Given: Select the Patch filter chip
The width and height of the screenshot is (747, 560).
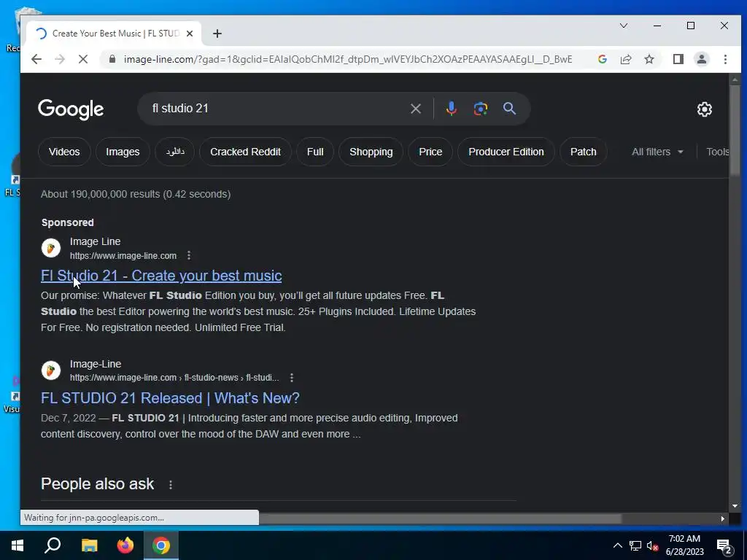Looking at the screenshot, I should (583, 152).
